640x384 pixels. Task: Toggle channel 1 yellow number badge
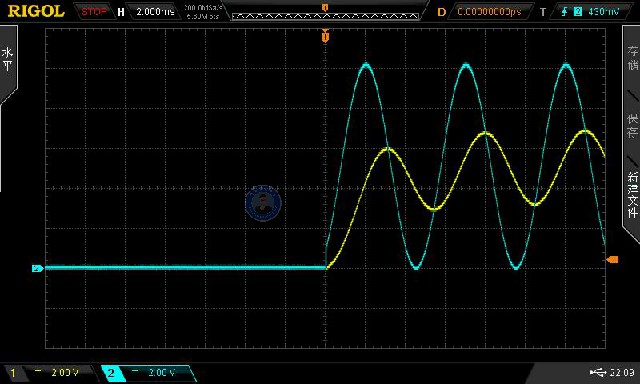(13, 373)
